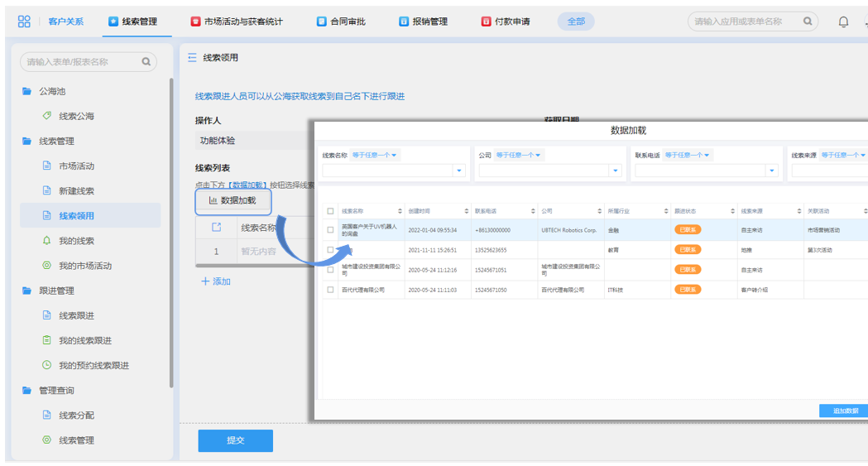Click the export icon in the 线索列表 table header
868x466 pixels.
tap(216, 228)
